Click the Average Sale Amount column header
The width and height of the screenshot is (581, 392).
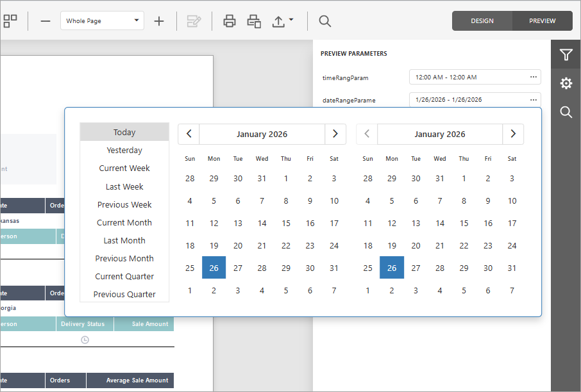[130, 380]
